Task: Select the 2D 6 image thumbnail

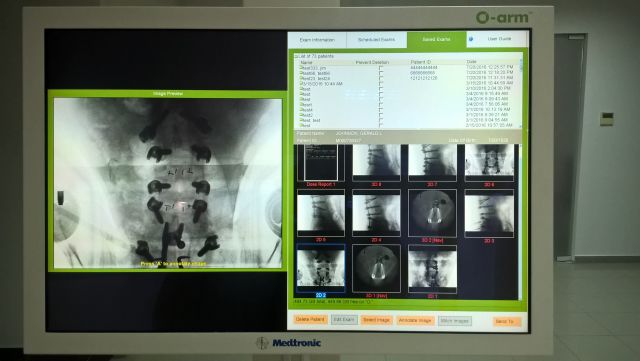Action: click(x=489, y=163)
